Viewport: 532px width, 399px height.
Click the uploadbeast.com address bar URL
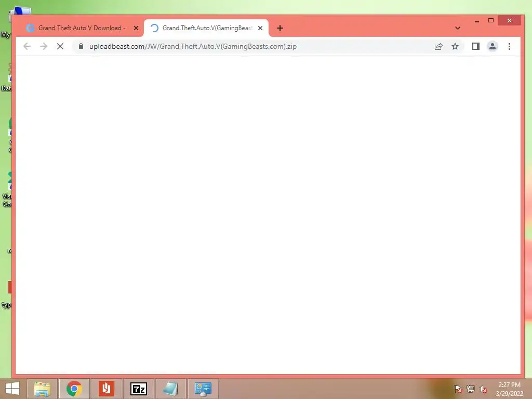[x=193, y=46]
